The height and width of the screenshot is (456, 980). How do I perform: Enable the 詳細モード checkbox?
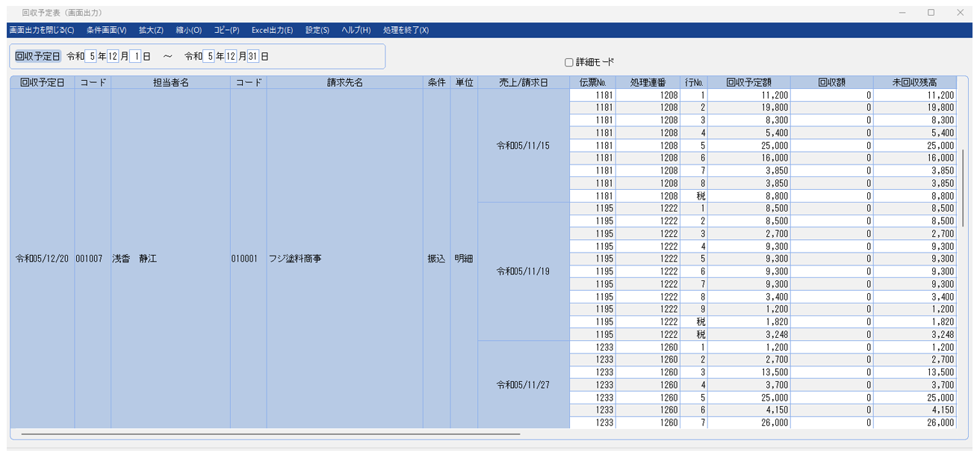[x=569, y=63]
